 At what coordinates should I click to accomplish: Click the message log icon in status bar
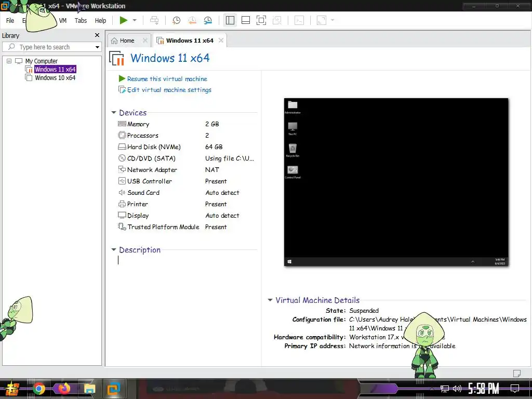[517, 373]
